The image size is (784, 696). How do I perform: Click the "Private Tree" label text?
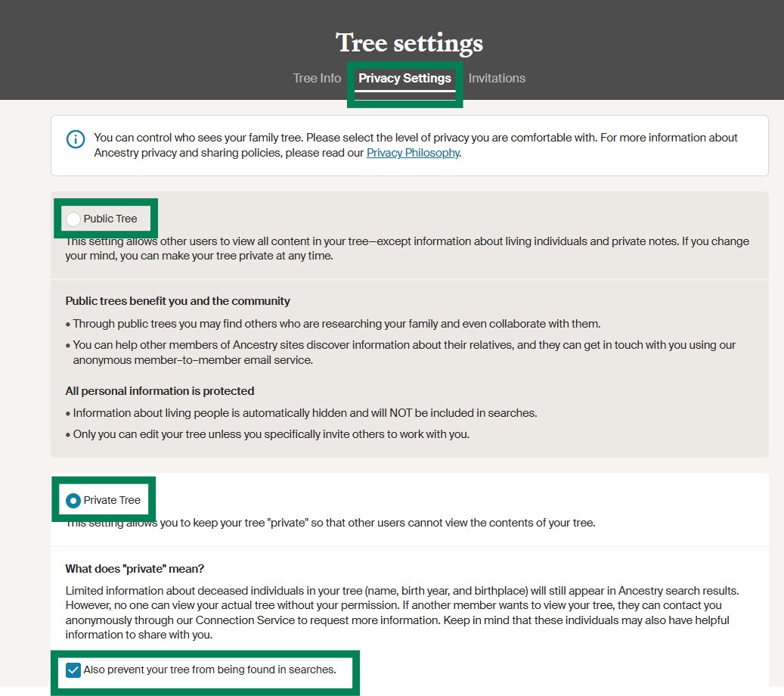point(112,500)
